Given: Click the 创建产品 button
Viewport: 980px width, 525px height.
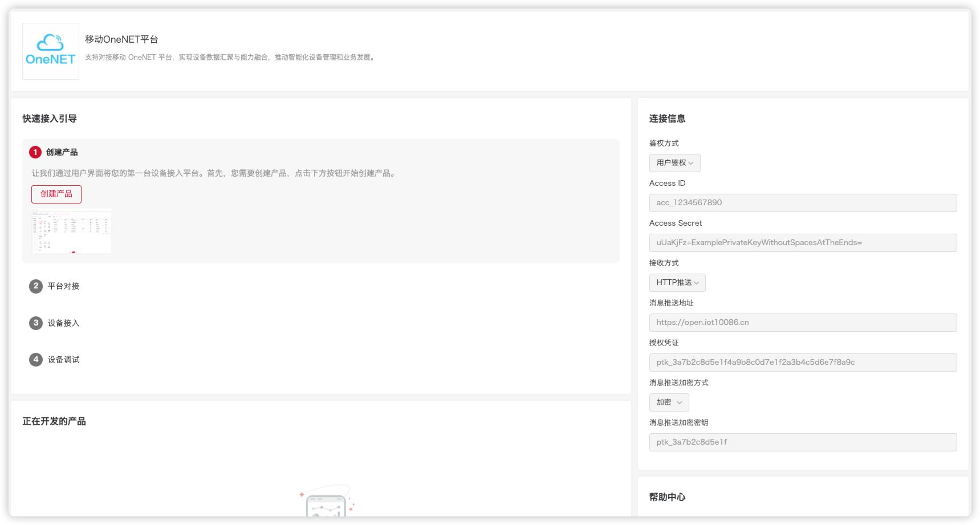Looking at the screenshot, I should point(56,194).
